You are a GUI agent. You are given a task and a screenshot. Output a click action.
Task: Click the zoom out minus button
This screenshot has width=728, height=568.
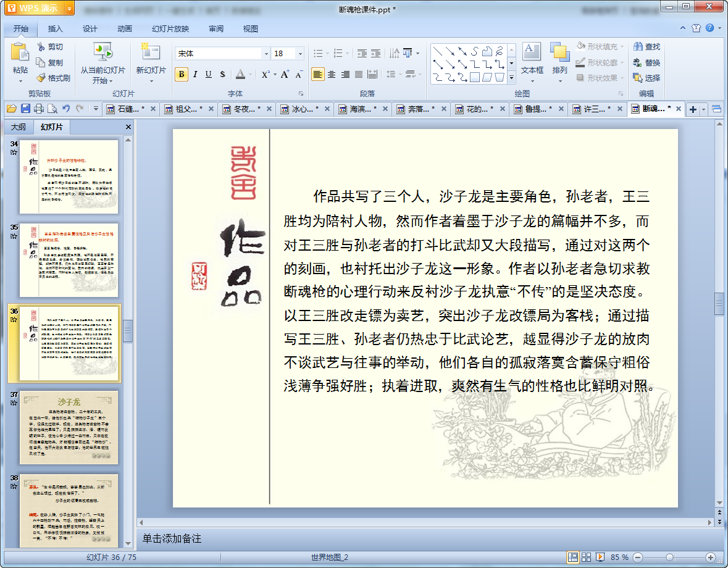pos(638,558)
